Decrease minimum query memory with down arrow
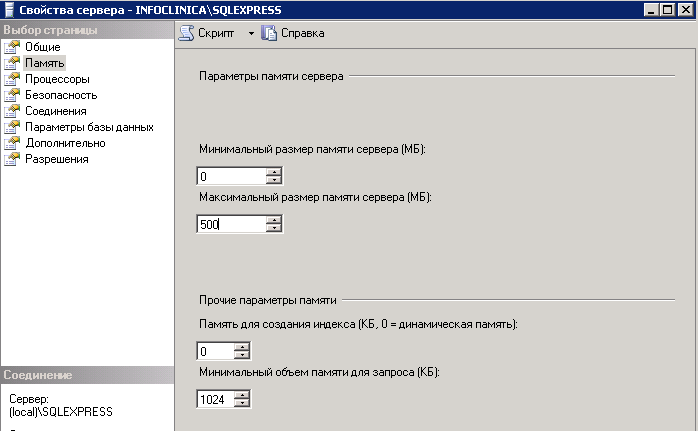The image size is (698, 431). click(242, 403)
